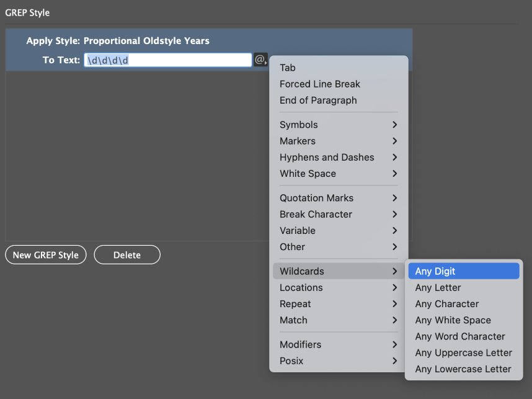
Task: Expand the Break Character submenu
Action: pos(339,214)
